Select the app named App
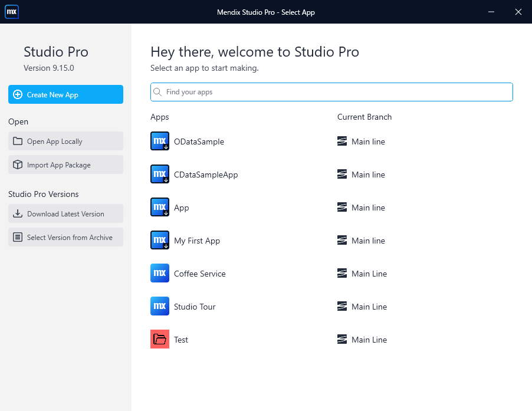This screenshot has width=532, height=411. click(182, 208)
